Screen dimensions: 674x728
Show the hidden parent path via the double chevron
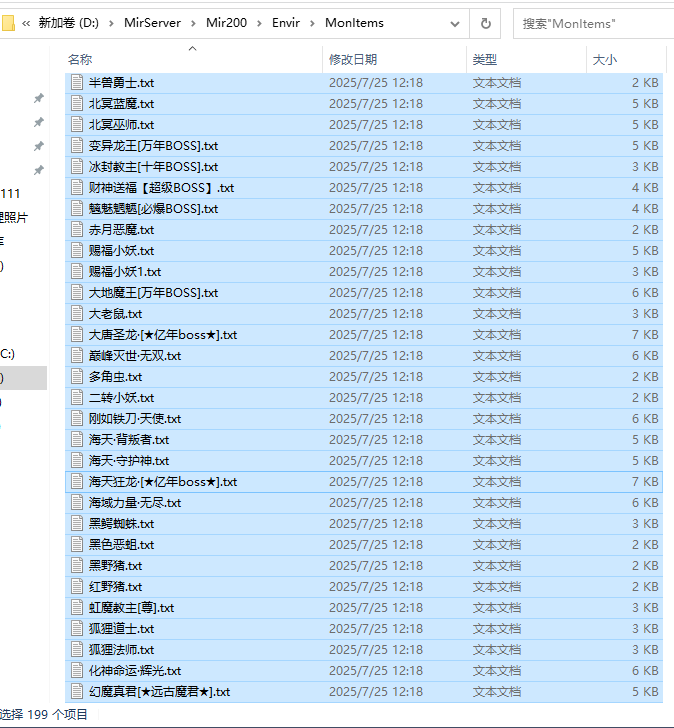coord(26,23)
